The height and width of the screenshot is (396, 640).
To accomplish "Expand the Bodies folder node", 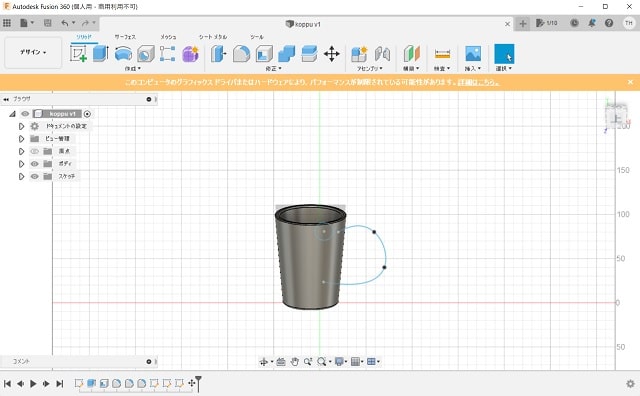I will pyautogui.click(x=21, y=164).
